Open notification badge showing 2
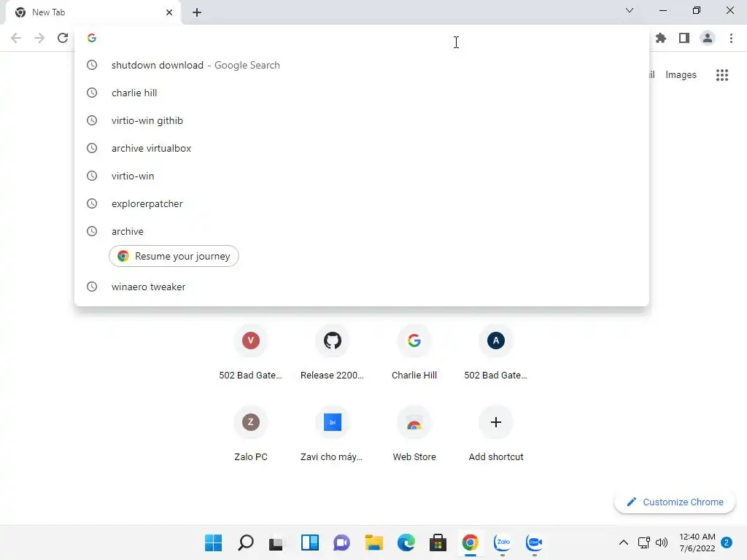This screenshot has height=560, width=747. click(x=727, y=542)
